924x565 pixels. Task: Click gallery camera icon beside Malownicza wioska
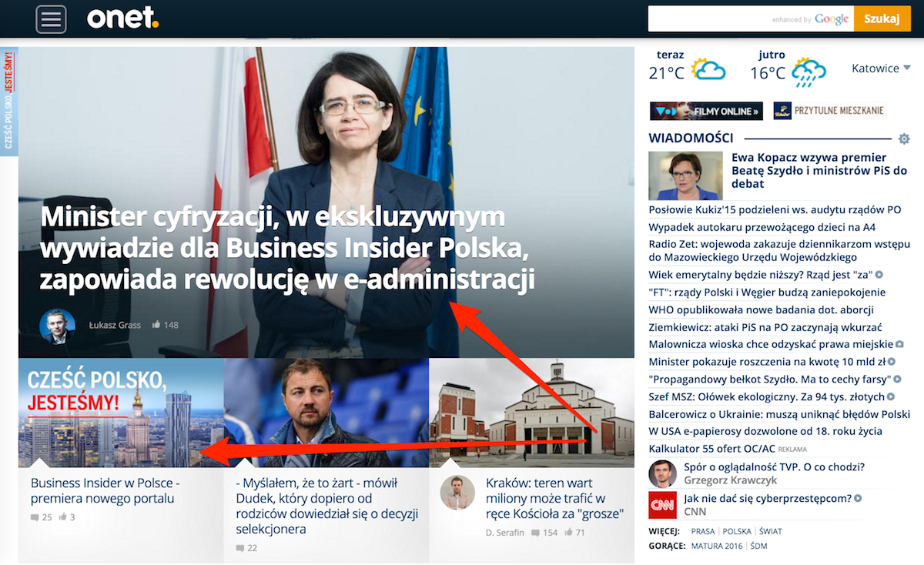click(899, 345)
